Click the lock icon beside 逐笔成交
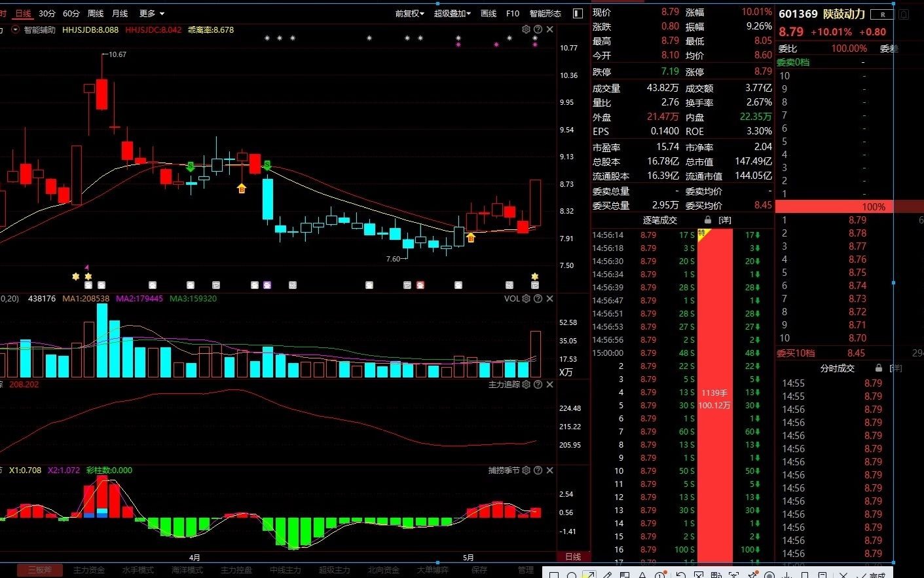 [707, 220]
